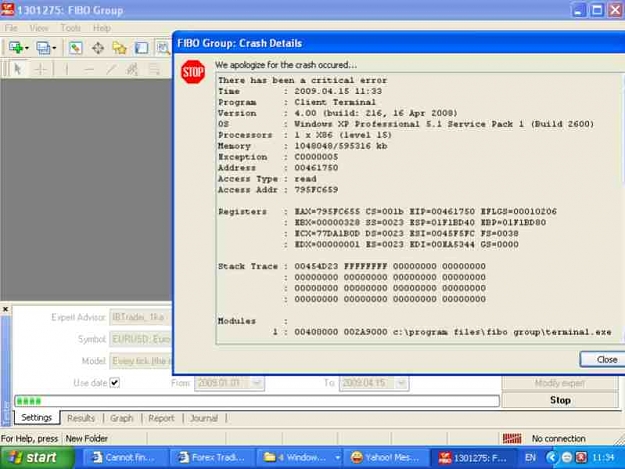Click the EN language indicator in tray
Screen dimensions: 625x469
[x=530, y=457]
